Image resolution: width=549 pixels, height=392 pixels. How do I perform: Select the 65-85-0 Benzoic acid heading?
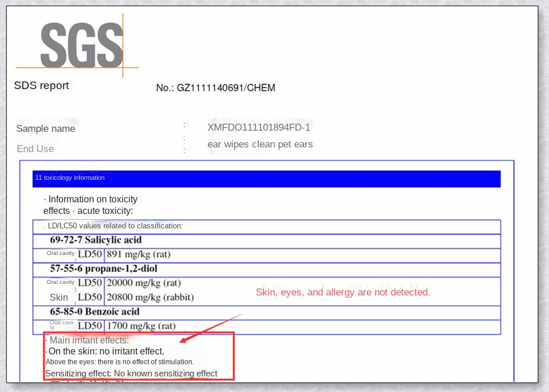tap(95, 312)
